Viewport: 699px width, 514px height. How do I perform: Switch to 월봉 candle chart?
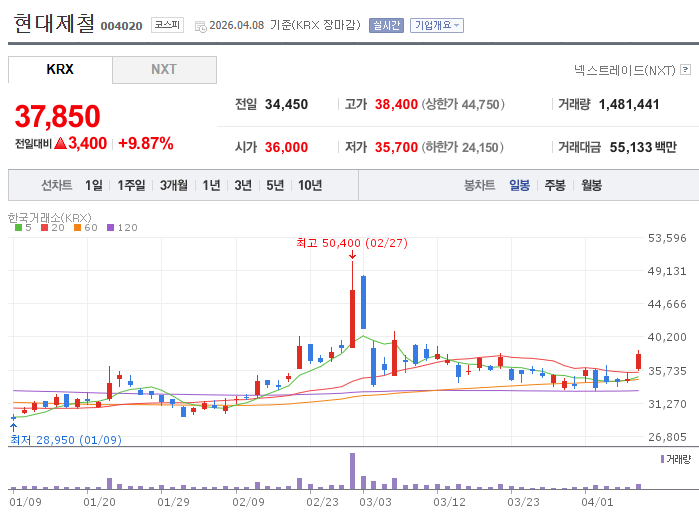pos(592,185)
